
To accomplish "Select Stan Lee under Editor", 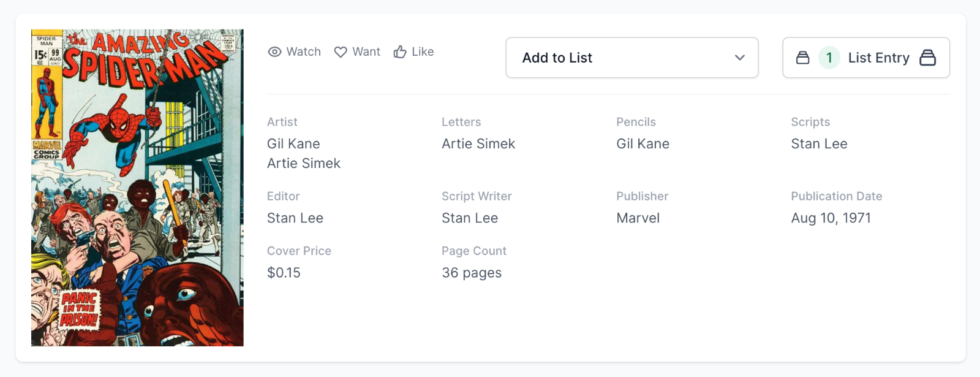I will click(295, 218).
